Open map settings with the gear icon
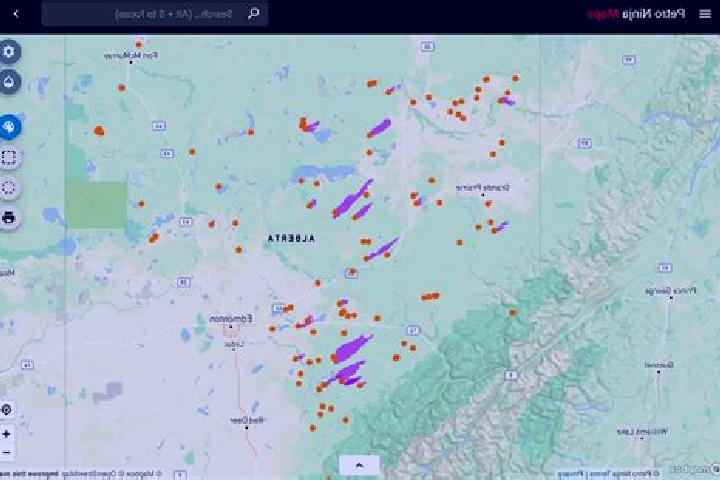Screen dimensions: 720x480 pyautogui.click(x=9, y=51)
